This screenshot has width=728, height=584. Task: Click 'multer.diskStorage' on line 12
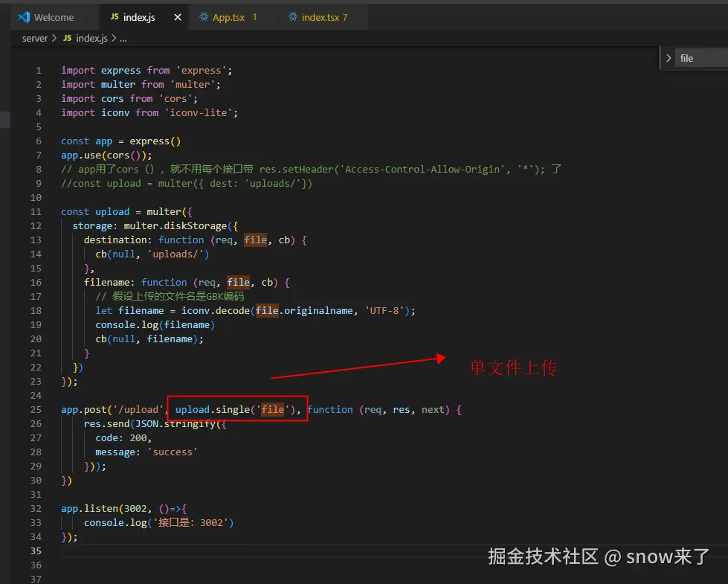(175, 226)
